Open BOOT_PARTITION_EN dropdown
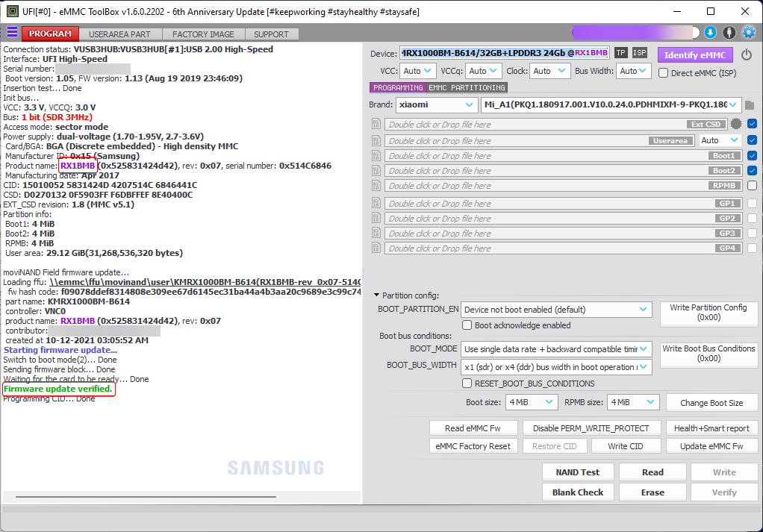This screenshot has height=532, width=763. (555, 310)
